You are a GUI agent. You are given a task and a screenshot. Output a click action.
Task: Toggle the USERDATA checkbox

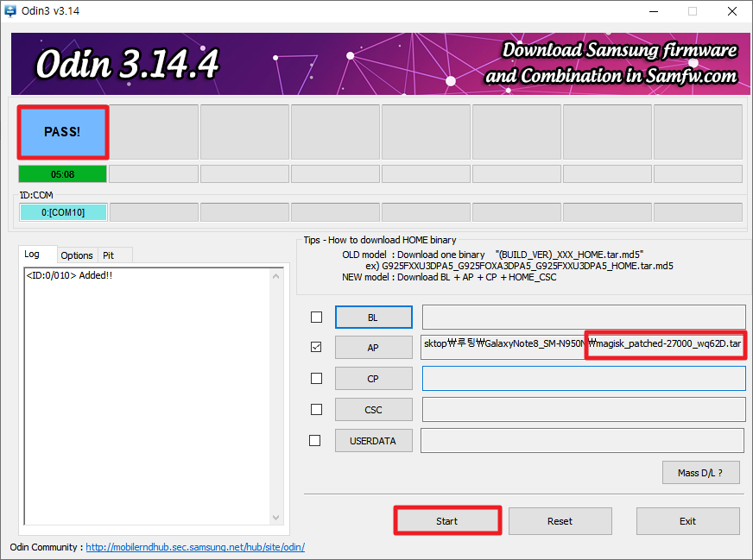coord(314,441)
